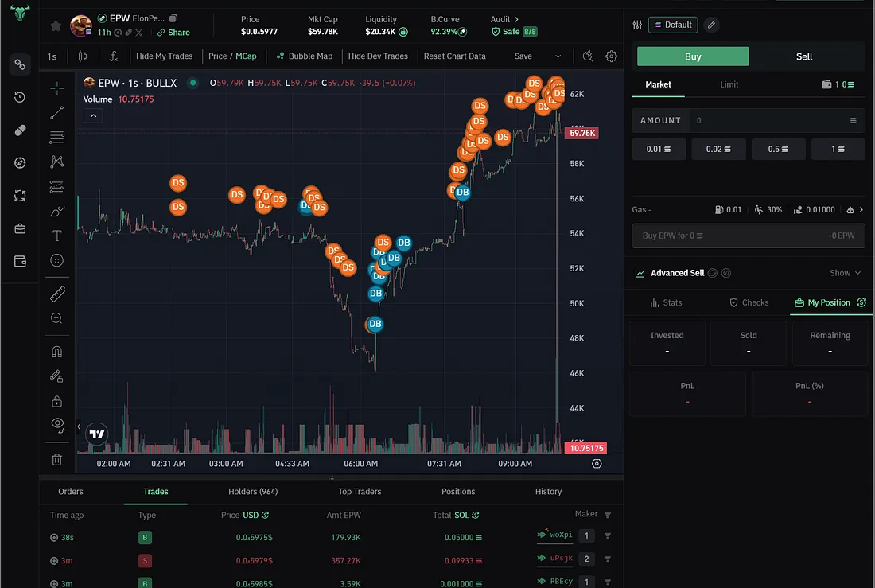Toggle stay in drawing mode

point(57,376)
